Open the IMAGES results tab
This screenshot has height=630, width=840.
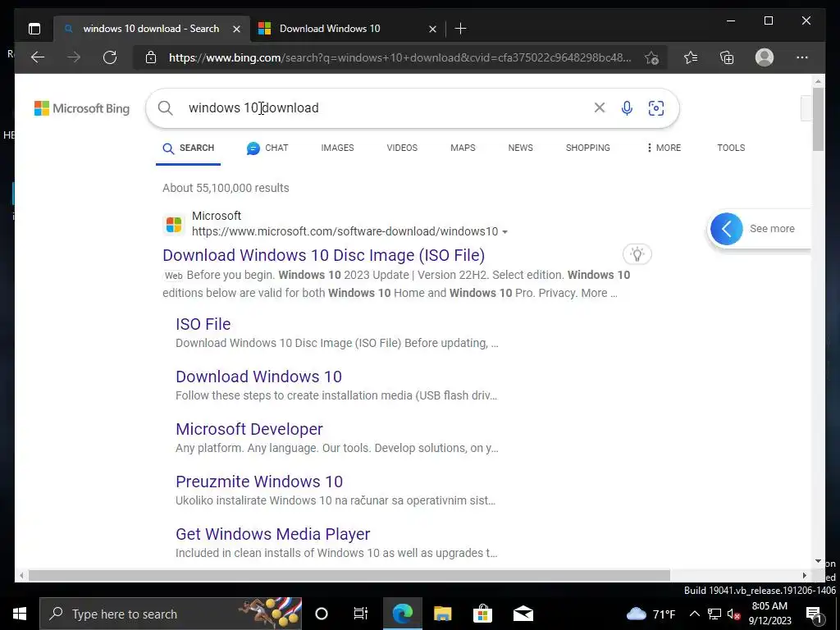337,148
